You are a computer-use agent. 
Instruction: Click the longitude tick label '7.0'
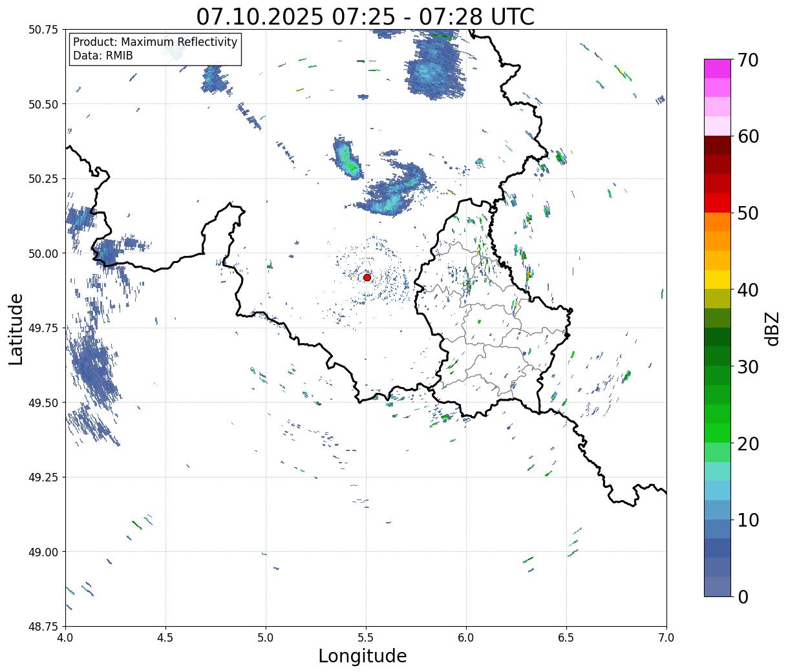(666, 638)
